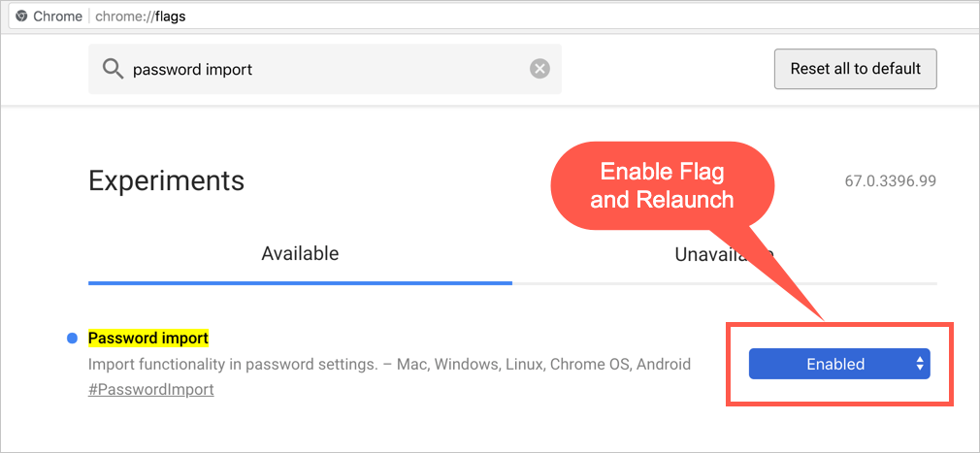
Task: Click the magnifier icon in search box
Action: click(113, 69)
